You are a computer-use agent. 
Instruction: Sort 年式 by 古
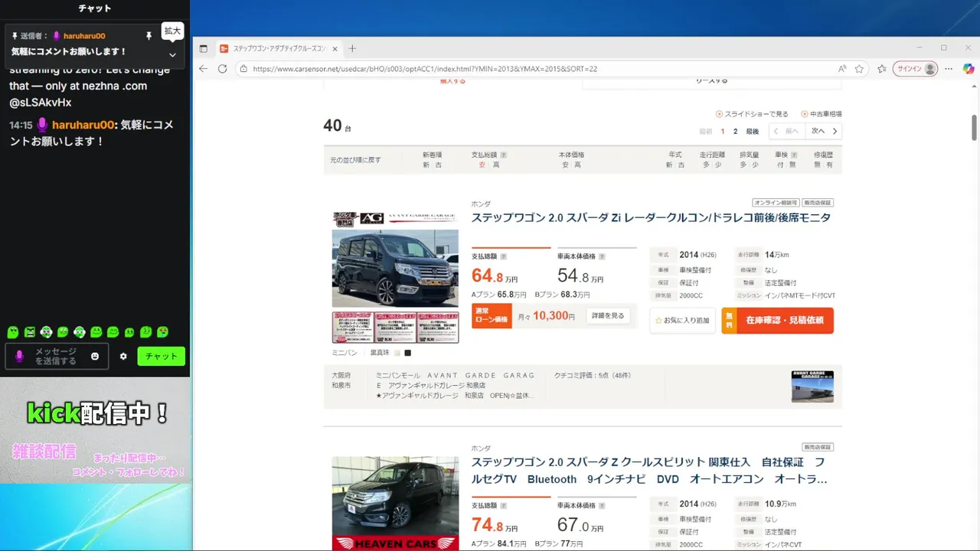pos(681,165)
